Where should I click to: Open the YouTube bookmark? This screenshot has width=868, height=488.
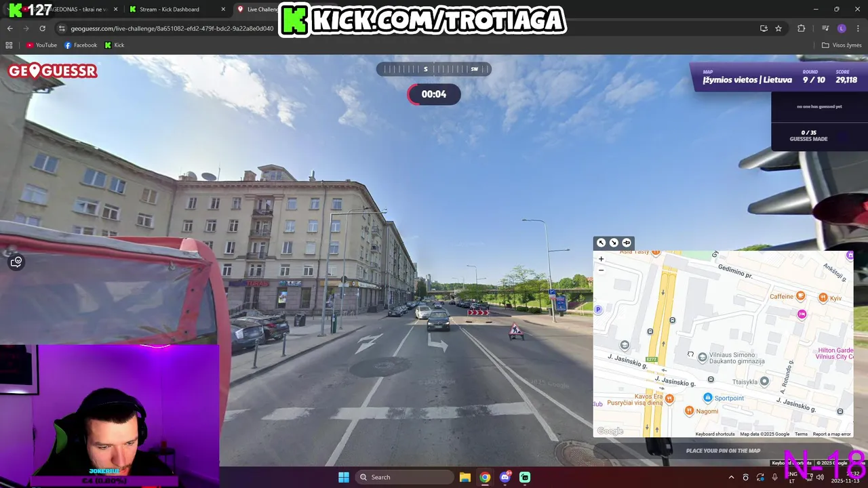click(x=41, y=45)
